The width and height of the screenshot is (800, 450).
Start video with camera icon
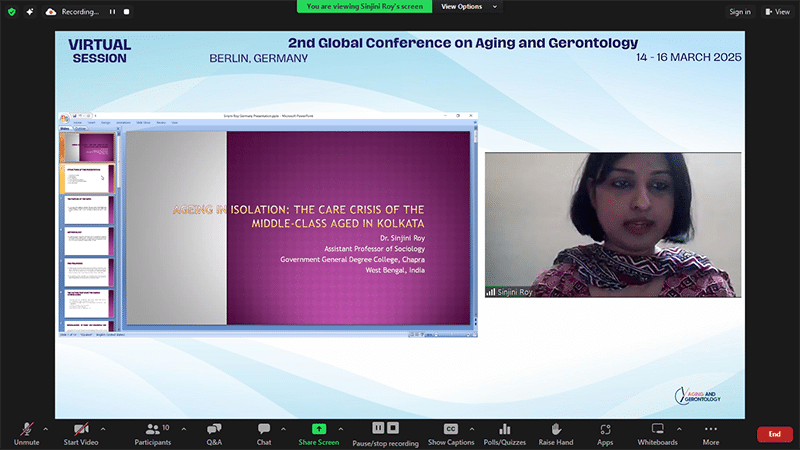(x=80, y=431)
